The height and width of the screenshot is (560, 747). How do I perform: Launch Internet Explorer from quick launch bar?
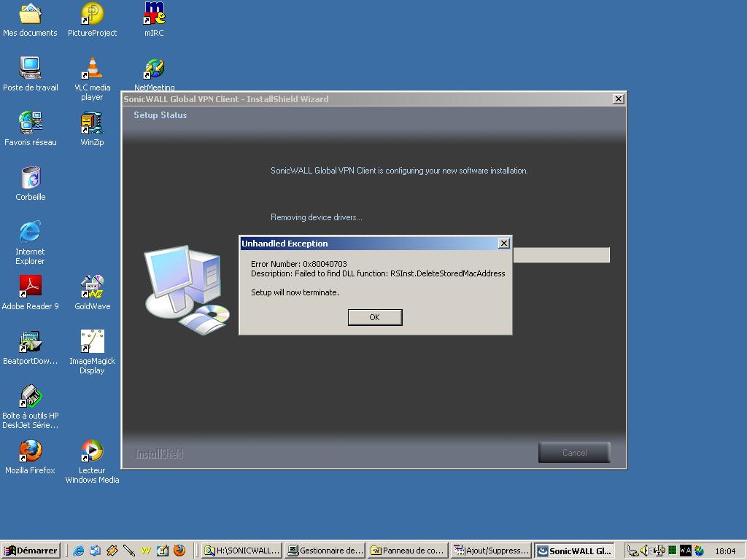(79, 551)
